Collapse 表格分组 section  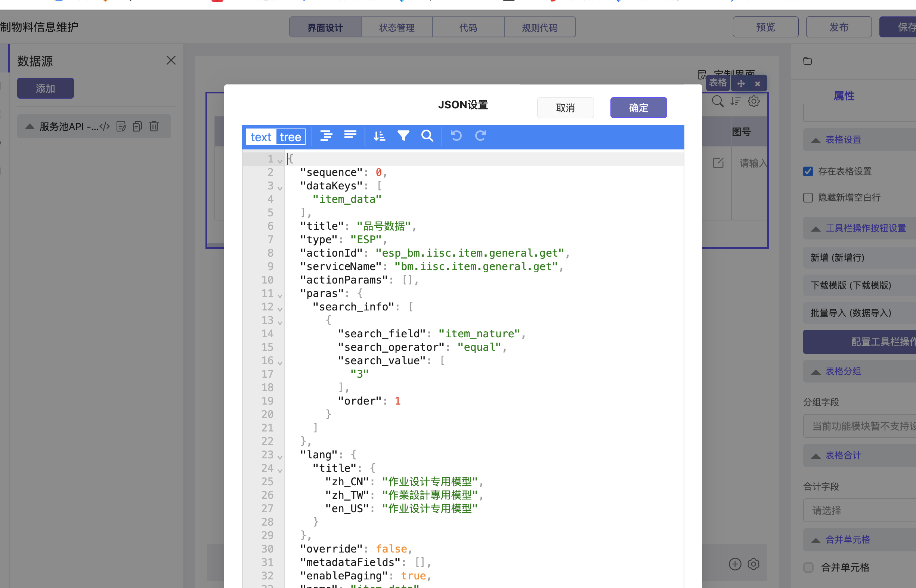pos(816,372)
